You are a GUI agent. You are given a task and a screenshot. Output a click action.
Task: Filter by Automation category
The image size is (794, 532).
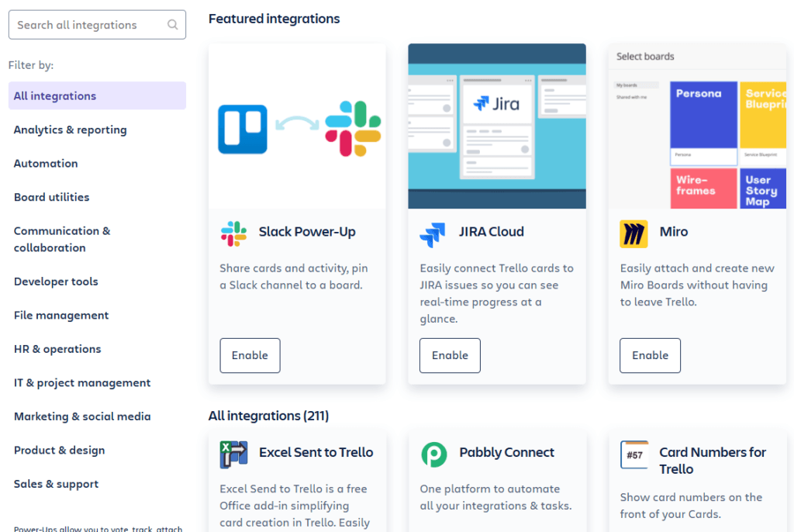point(46,163)
